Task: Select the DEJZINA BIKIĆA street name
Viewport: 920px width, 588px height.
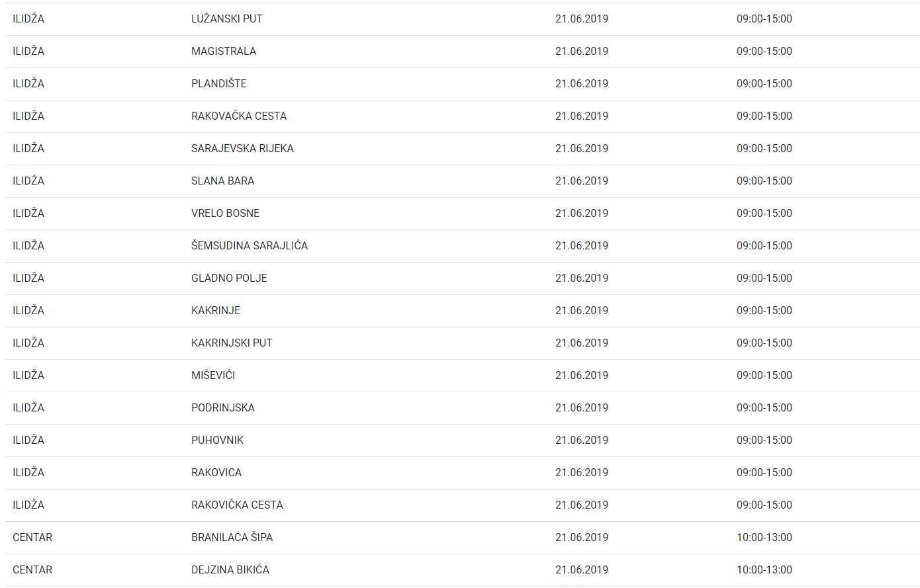Action: [230, 569]
